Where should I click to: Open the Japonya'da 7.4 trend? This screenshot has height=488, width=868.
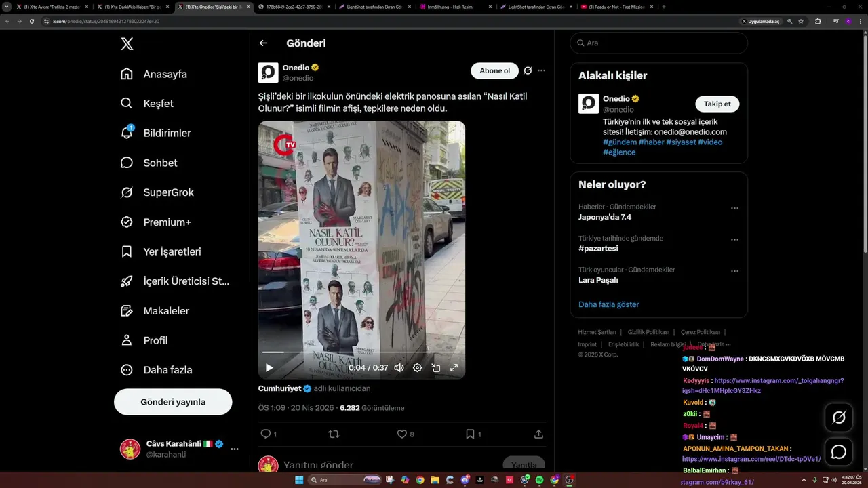click(x=605, y=217)
